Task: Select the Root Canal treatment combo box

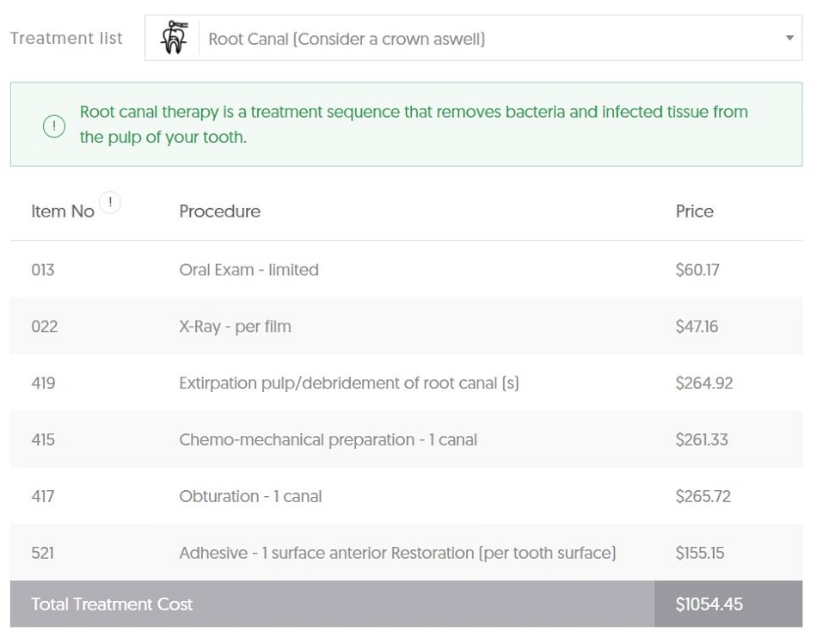Action: coord(473,38)
